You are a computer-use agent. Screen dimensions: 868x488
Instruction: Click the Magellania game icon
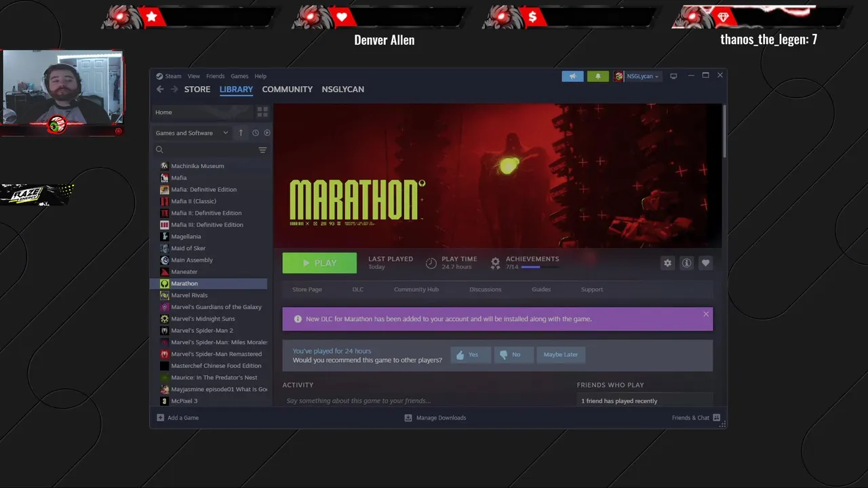pos(164,237)
